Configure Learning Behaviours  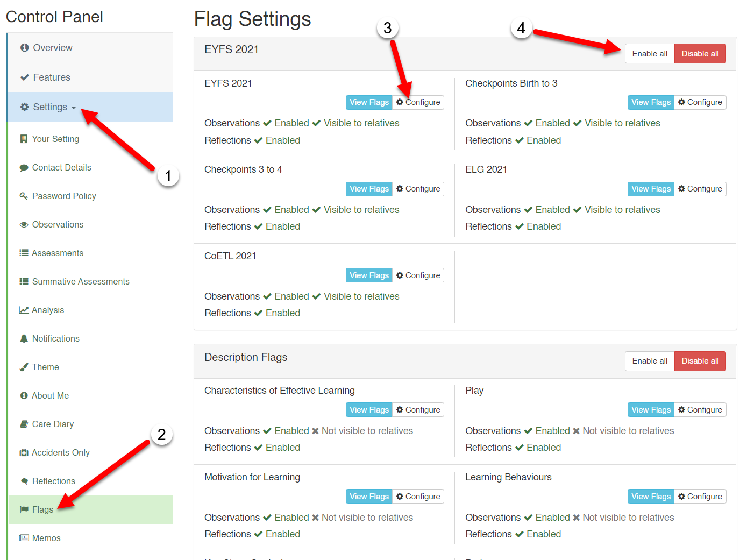pyautogui.click(x=700, y=497)
